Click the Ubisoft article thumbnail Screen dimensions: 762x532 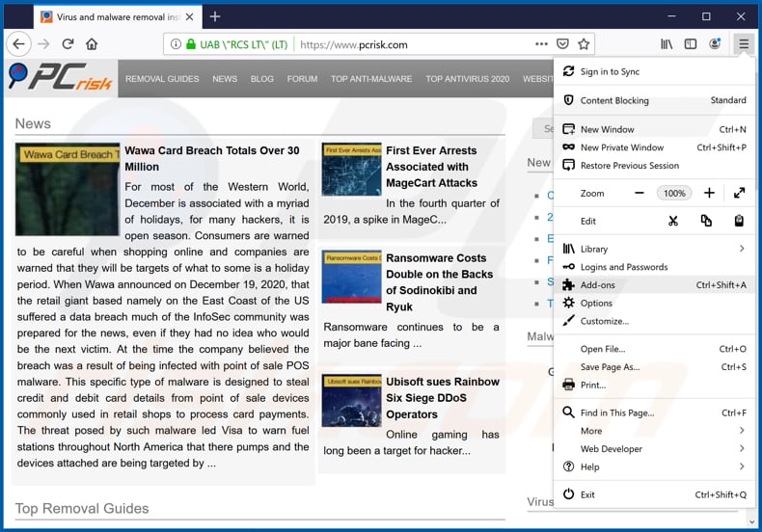[x=351, y=401]
